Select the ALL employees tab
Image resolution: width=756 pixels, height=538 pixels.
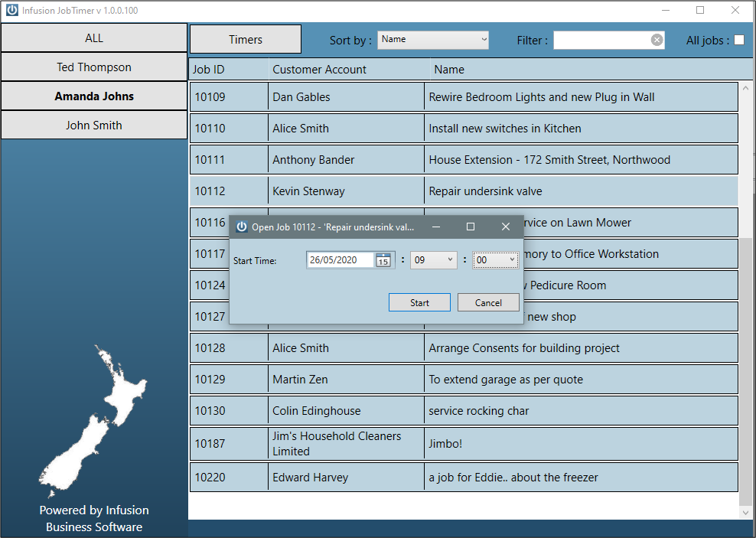tap(94, 38)
